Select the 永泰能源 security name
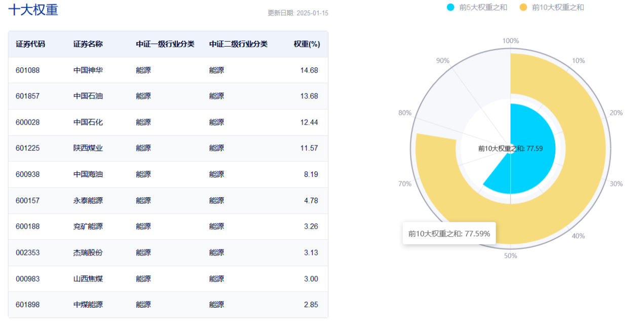Viewport: 644px width, 330px height. tap(88, 201)
